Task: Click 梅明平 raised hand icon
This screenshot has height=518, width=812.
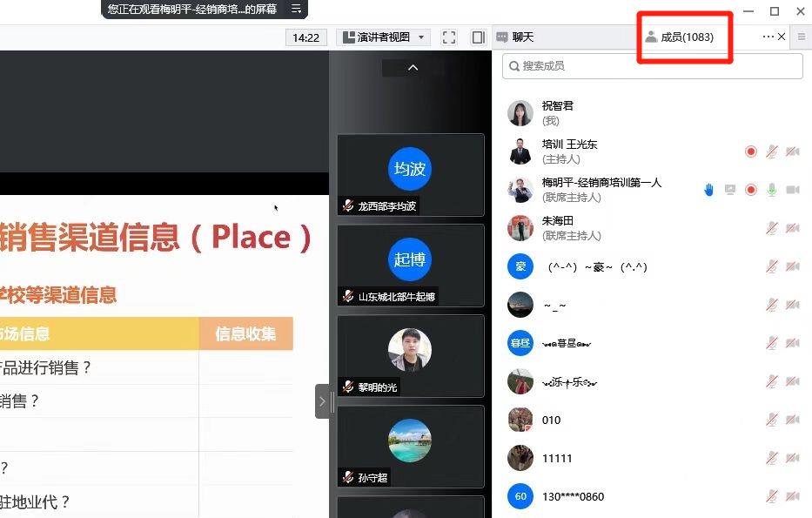Action: (709, 190)
